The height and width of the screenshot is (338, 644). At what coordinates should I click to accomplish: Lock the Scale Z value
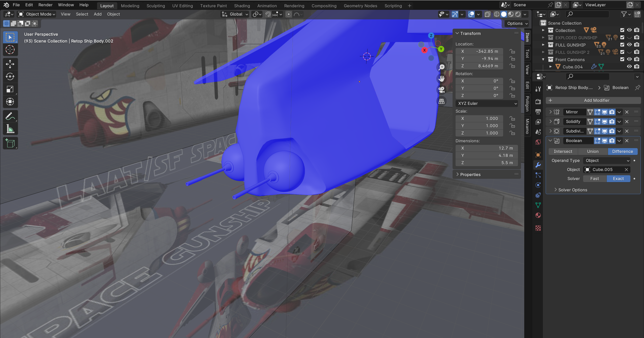click(512, 133)
